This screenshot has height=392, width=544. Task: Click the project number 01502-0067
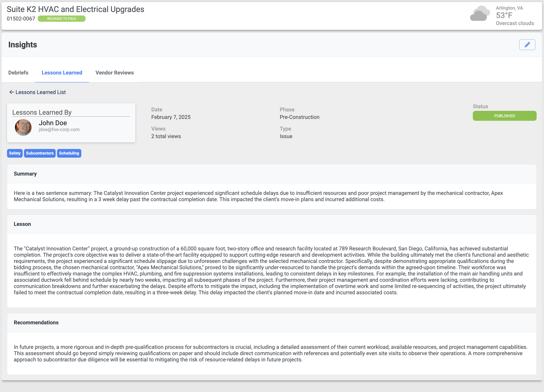21,18
